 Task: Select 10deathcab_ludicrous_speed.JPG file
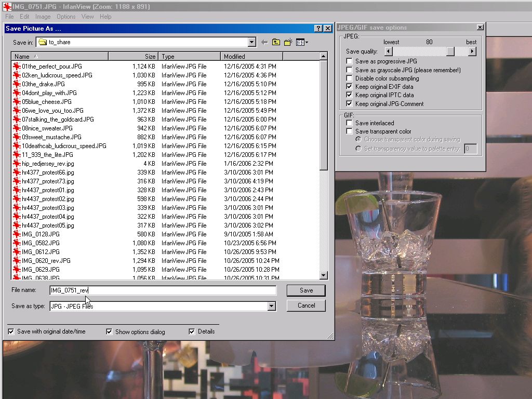coord(64,145)
